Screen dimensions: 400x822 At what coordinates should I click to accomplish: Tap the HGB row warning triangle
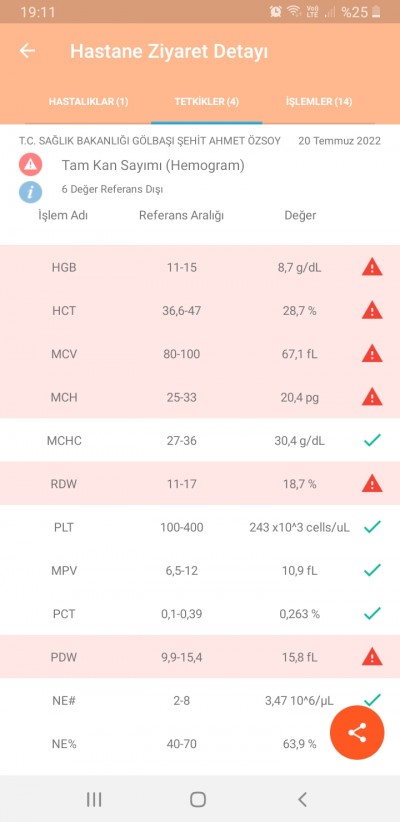372,267
